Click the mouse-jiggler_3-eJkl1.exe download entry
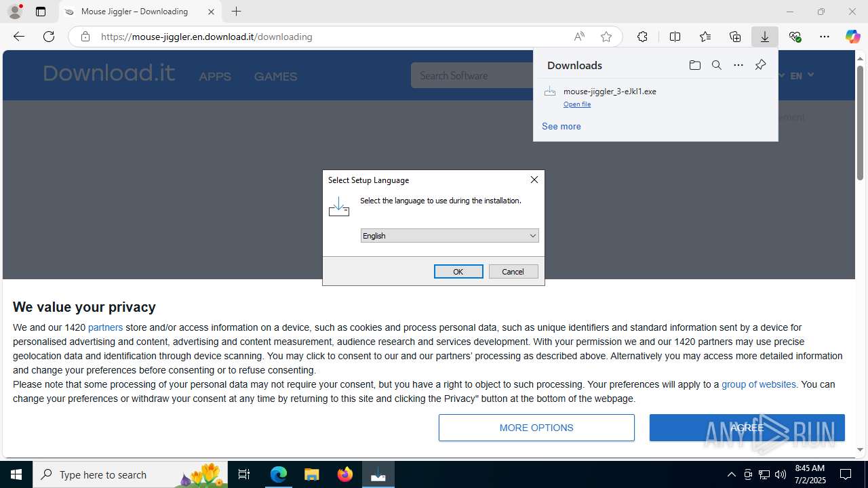The width and height of the screenshot is (868, 488). [656, 97]
